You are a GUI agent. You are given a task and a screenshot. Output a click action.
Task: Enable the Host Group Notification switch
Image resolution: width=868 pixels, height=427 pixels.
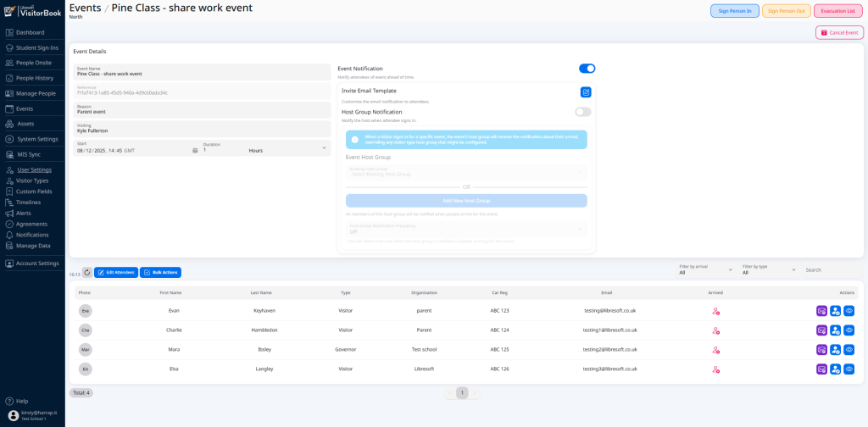pyautogui.click(x=582, y=112)
